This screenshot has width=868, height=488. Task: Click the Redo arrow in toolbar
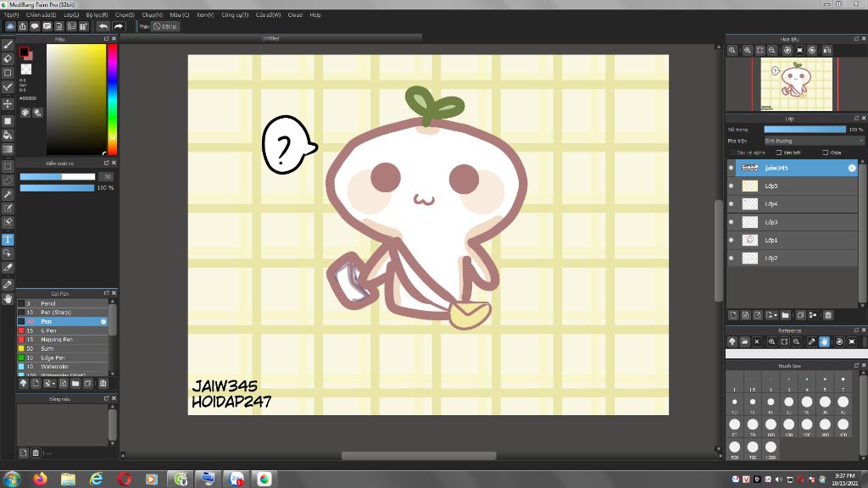pos(119,26)
